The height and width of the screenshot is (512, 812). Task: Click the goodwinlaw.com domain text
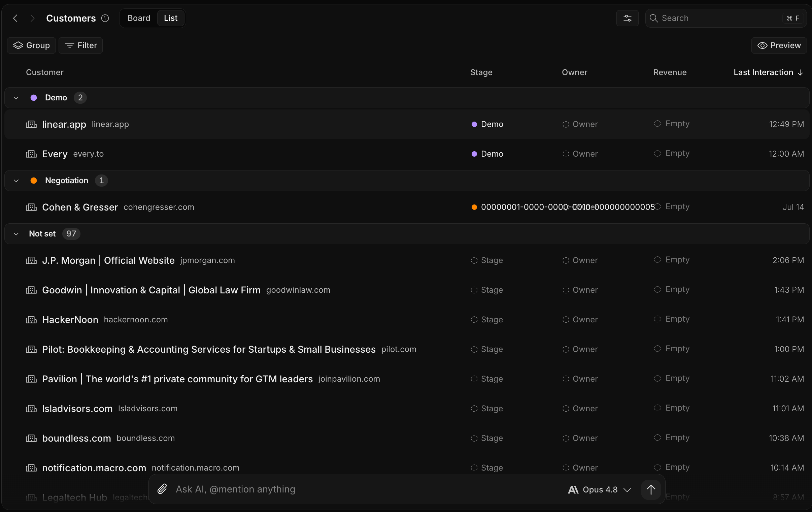298,290
